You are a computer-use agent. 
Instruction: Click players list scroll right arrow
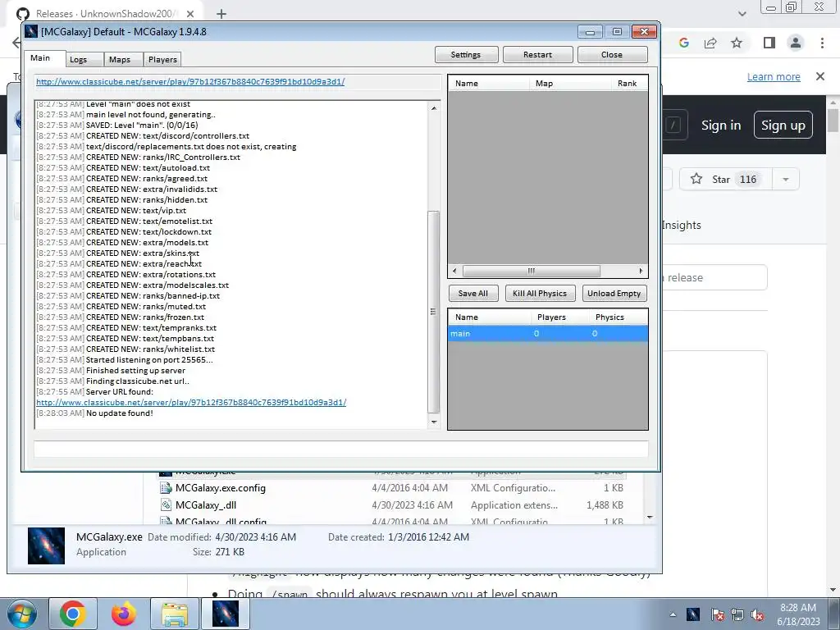click(641, 271)
